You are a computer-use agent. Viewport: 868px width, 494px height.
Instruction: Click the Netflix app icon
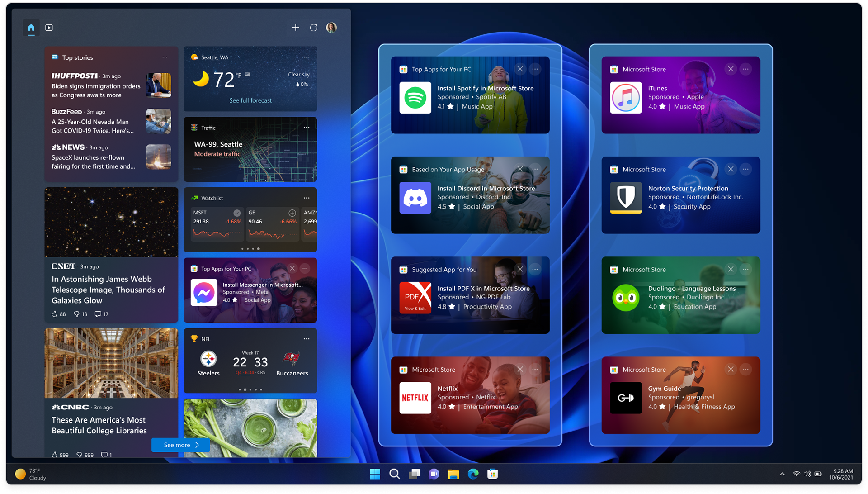click(x=415, y=398)
